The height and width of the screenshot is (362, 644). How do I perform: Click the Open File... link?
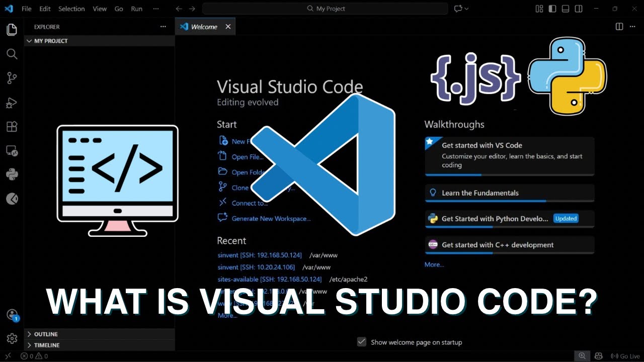(x=248, y=157)
